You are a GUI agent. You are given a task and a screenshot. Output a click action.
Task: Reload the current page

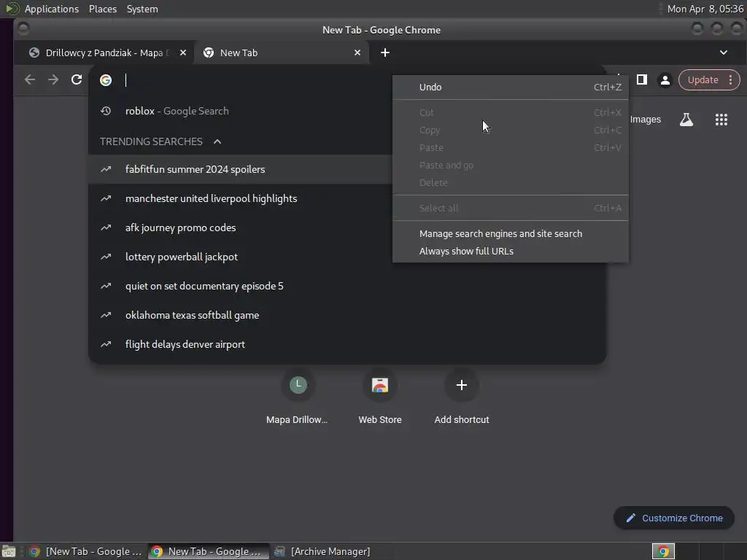coord(77,79)
